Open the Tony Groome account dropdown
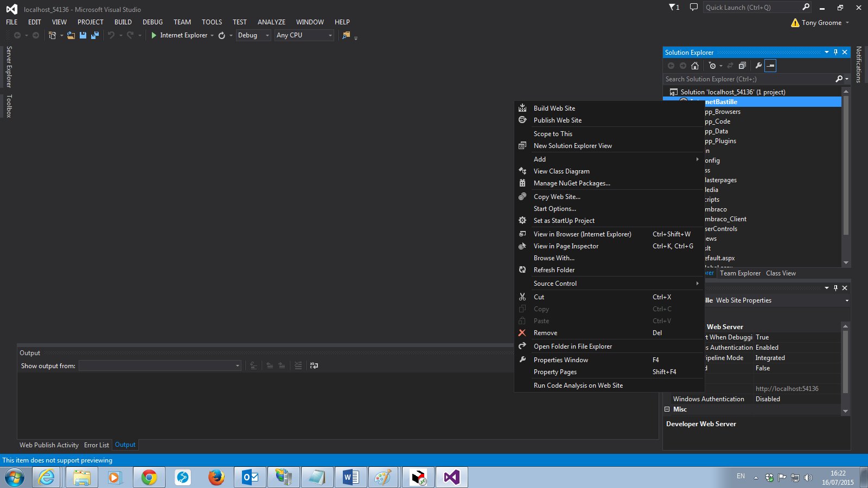 [x=847, y=23]
